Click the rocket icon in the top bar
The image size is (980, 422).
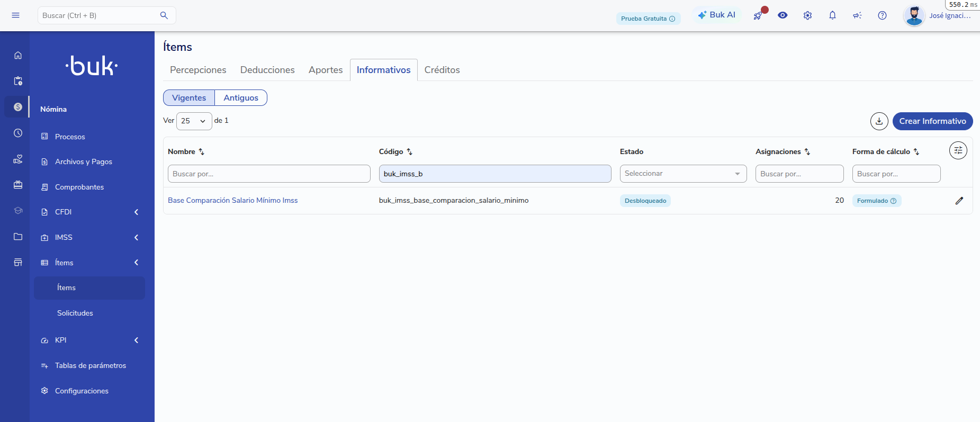point(758,15)
